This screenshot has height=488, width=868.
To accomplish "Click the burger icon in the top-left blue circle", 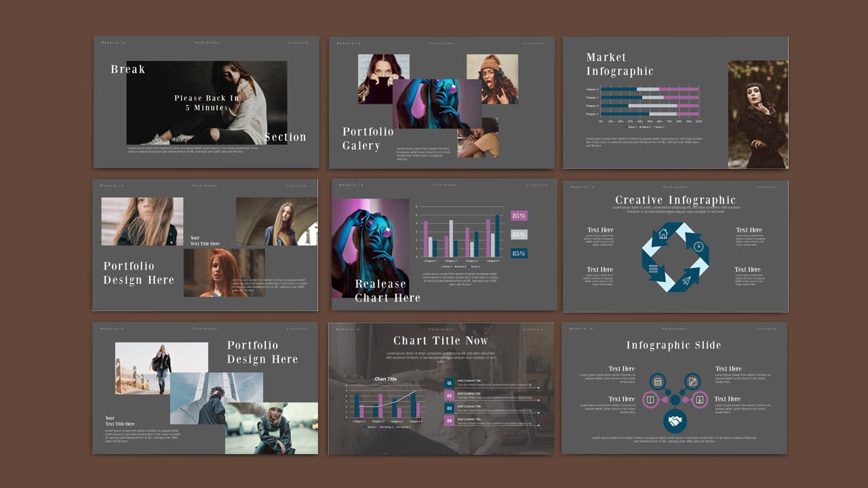I will [657, 382].
